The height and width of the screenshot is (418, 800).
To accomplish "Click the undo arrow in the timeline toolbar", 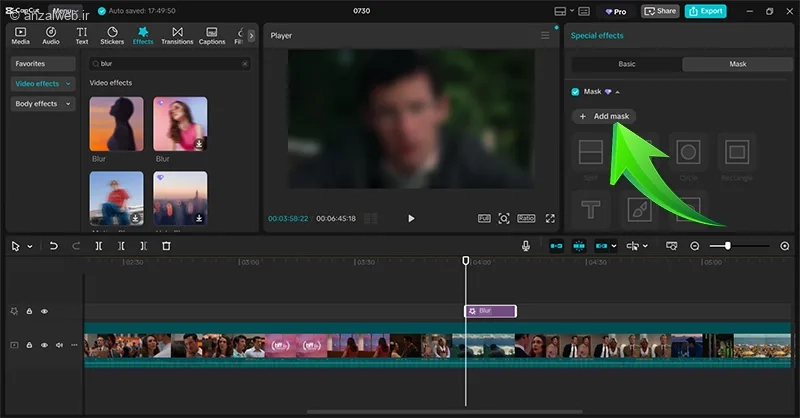I will click(x=53, y=246).
